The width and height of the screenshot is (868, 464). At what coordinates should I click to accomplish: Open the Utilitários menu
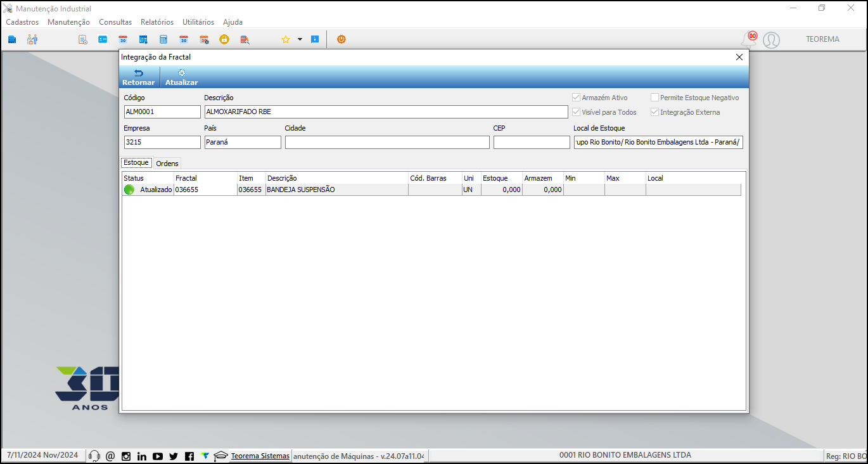tap(198, 22)
